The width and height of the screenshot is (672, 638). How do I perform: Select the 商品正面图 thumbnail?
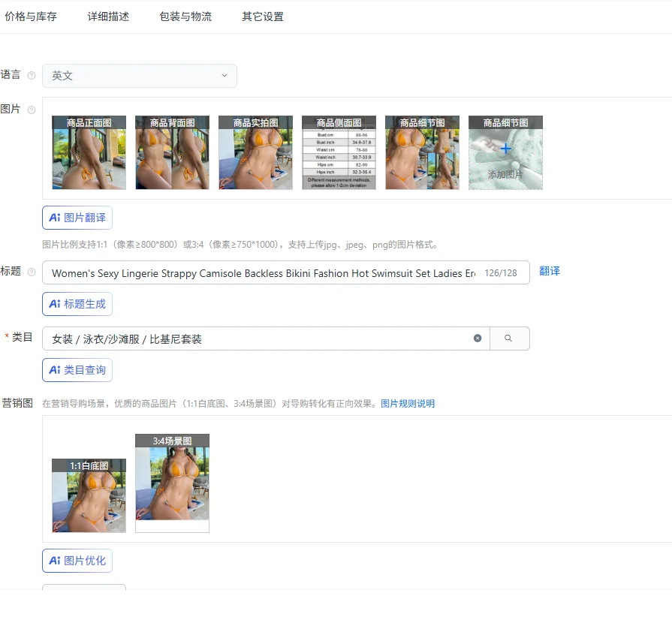[89, 152]
